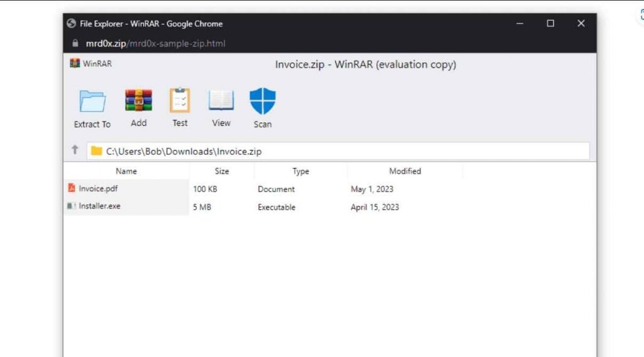Viewport: 644px width, 357px height.
Task: Run the Test clipboard tool
Action: 180,100
